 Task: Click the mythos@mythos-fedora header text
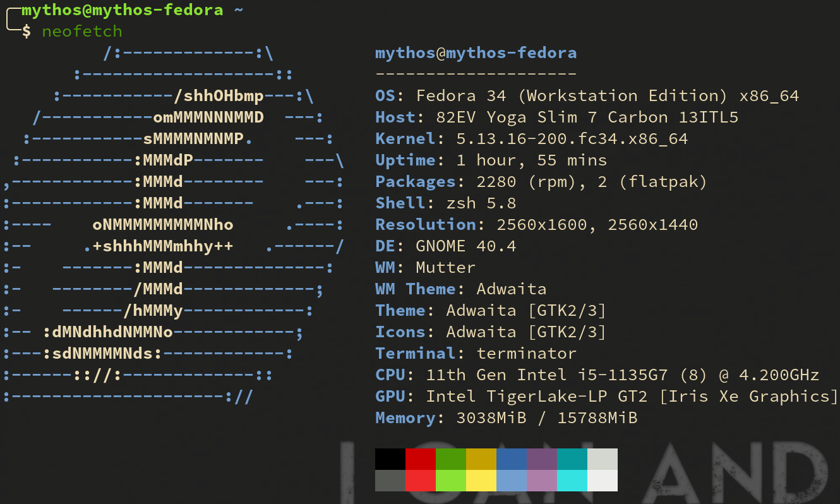click(x=476, y=52)
